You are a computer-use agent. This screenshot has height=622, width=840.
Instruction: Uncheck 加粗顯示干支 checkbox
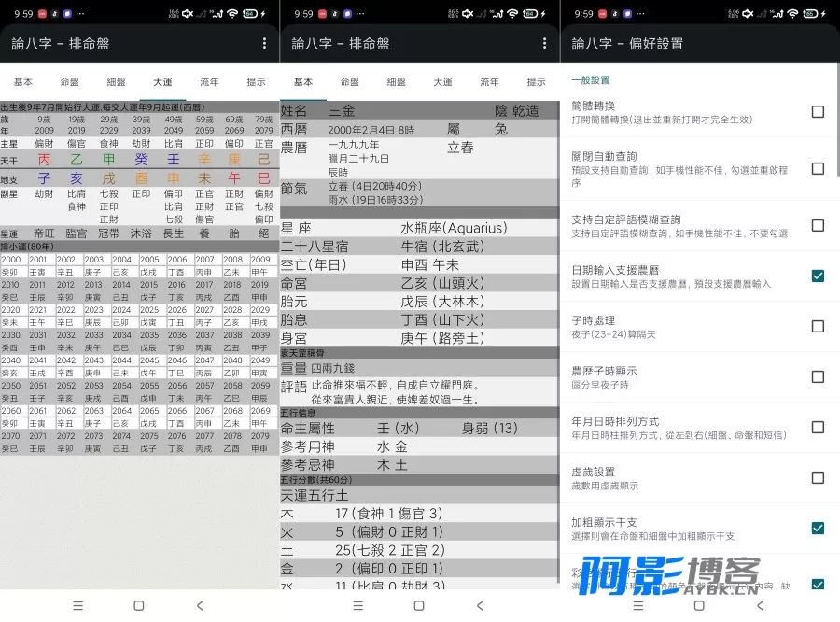[818, 528]
